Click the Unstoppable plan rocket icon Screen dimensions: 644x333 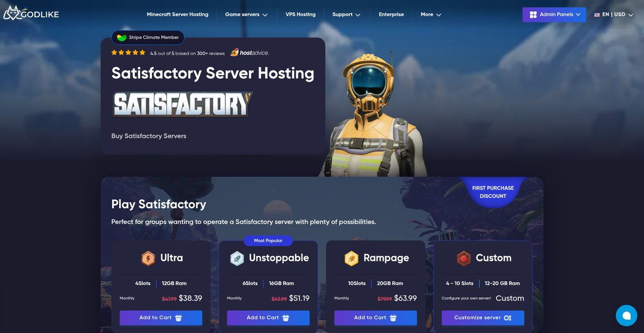coord(237,258)
